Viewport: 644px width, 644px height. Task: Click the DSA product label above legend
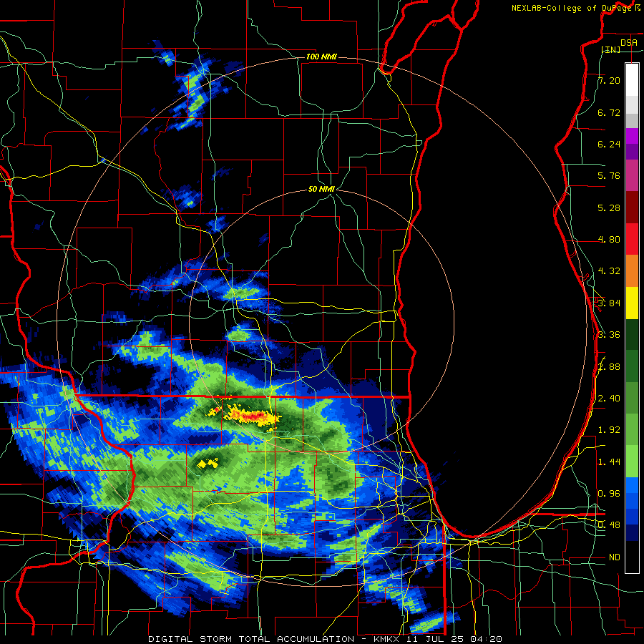(629, 42)
